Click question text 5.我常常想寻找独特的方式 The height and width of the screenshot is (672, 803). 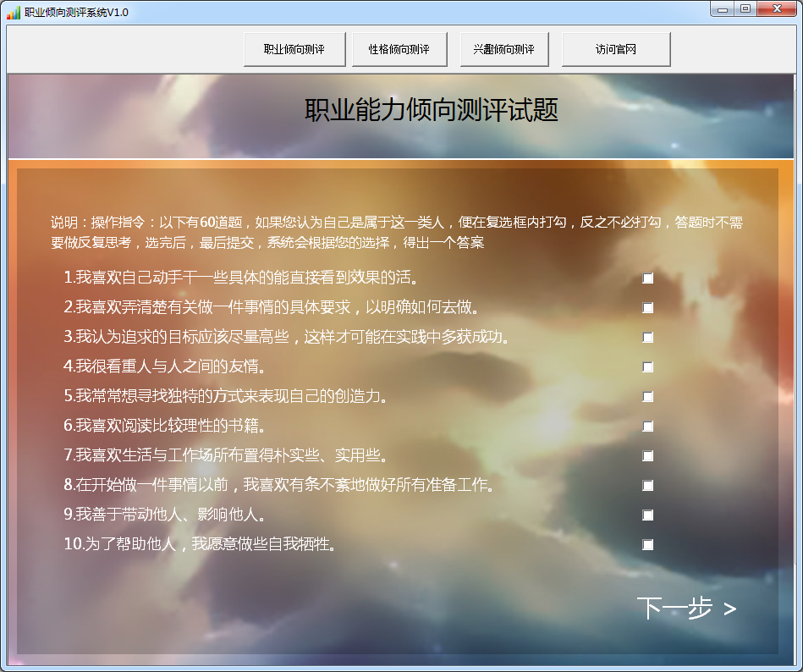click(227, 396)
